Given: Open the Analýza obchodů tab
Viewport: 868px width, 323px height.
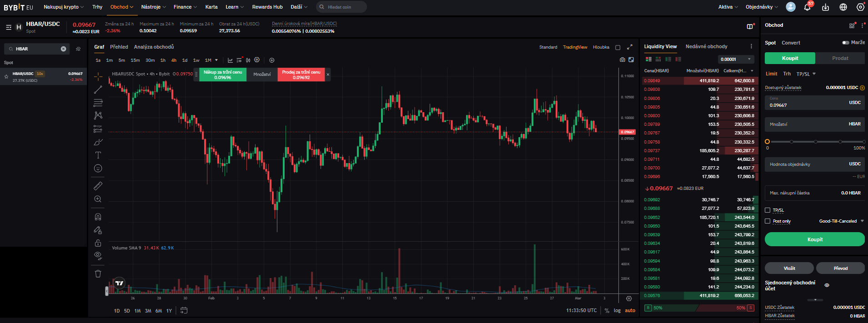Looking at the screenshot, I should tap(154, 47).
